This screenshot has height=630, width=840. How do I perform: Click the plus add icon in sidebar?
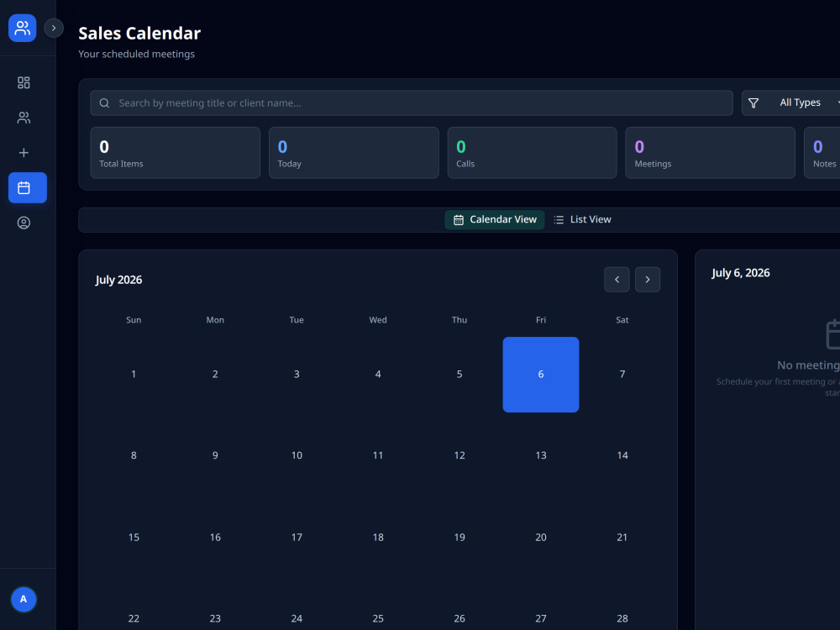click(24, 153)
